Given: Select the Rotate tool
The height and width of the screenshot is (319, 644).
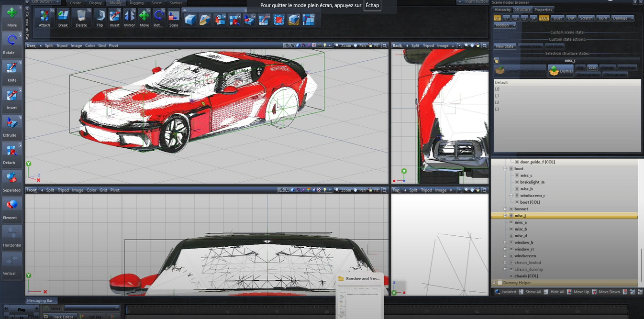Looking at the screenshot, I should pyautogui.click(x=11, y=43).
